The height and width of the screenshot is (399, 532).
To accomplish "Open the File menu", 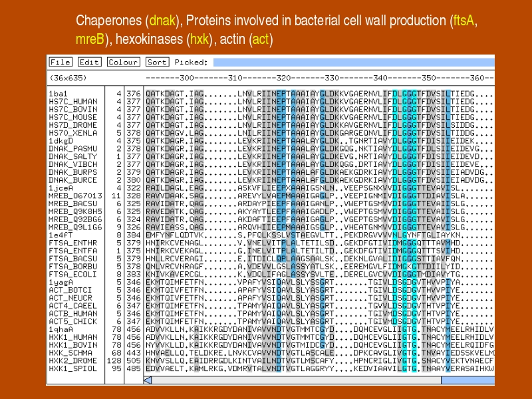I will point(61,63).
